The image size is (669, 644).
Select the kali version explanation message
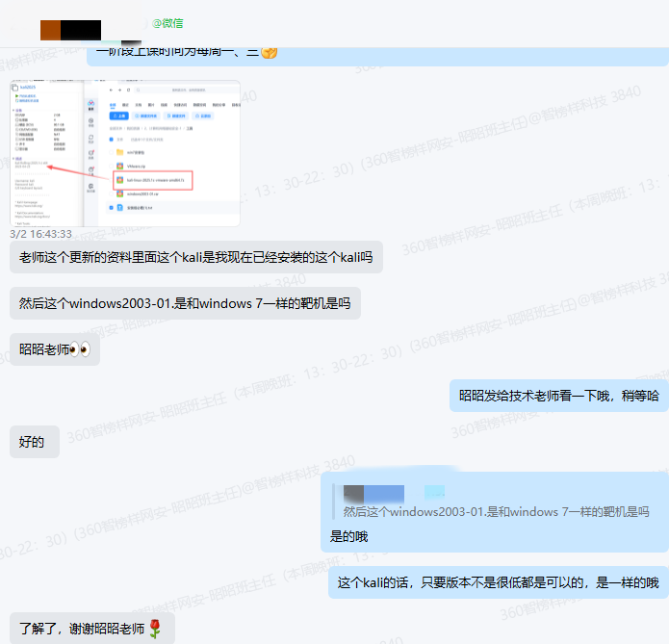point(498,582)
